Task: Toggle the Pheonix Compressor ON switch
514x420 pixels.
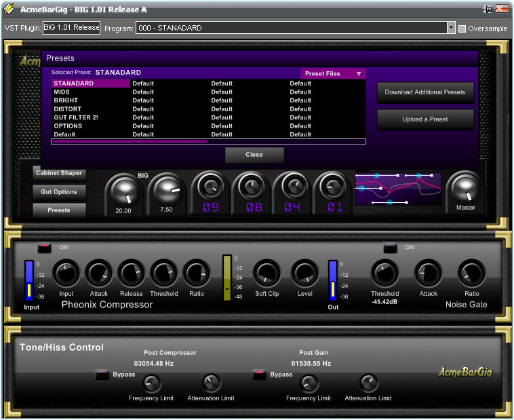Action: [x=44, y=248]
